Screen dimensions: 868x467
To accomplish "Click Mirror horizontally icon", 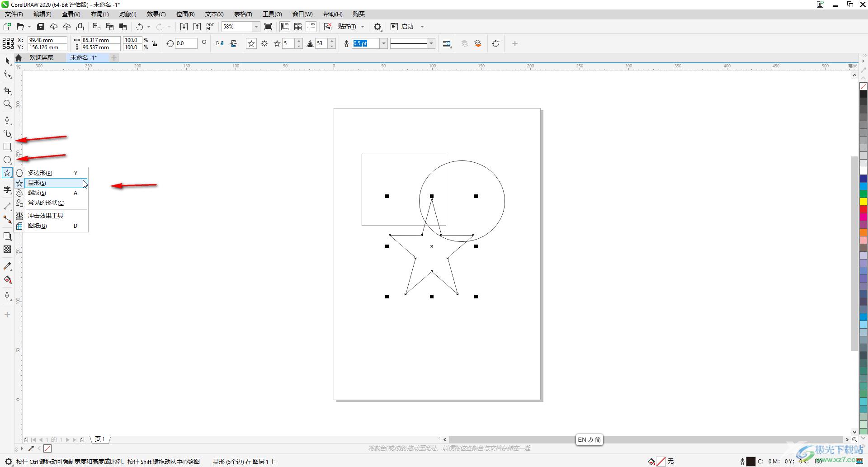I will click(x=220, y=43).
